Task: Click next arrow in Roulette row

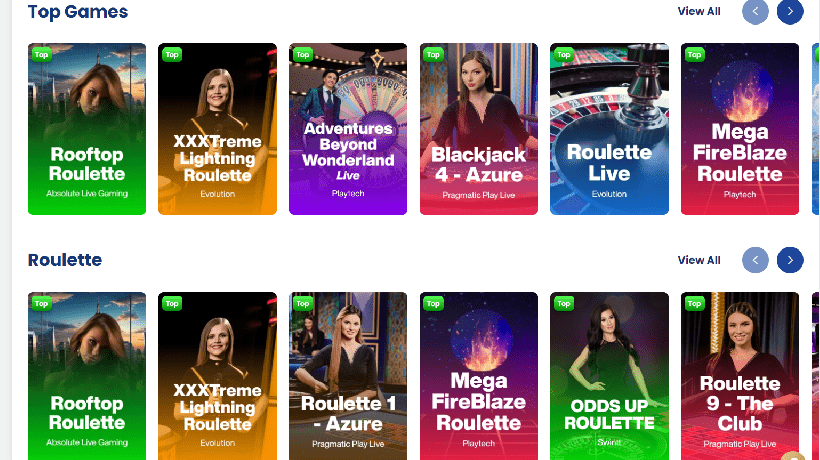Action: tap(790, 260)
